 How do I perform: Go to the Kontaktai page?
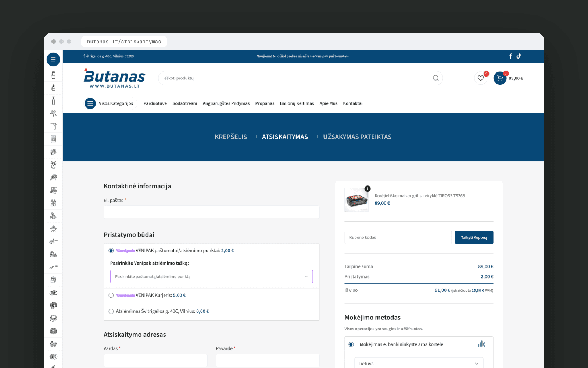pos(353,103)
